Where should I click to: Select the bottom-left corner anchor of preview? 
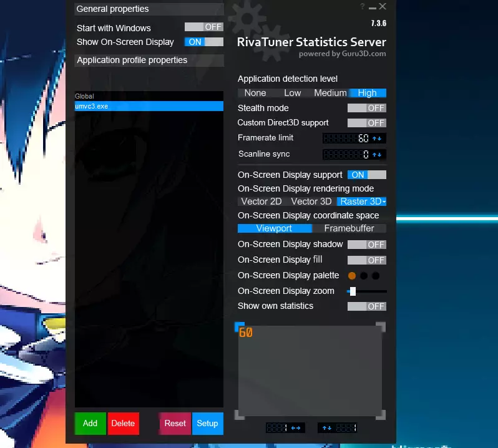click(239, 415)
